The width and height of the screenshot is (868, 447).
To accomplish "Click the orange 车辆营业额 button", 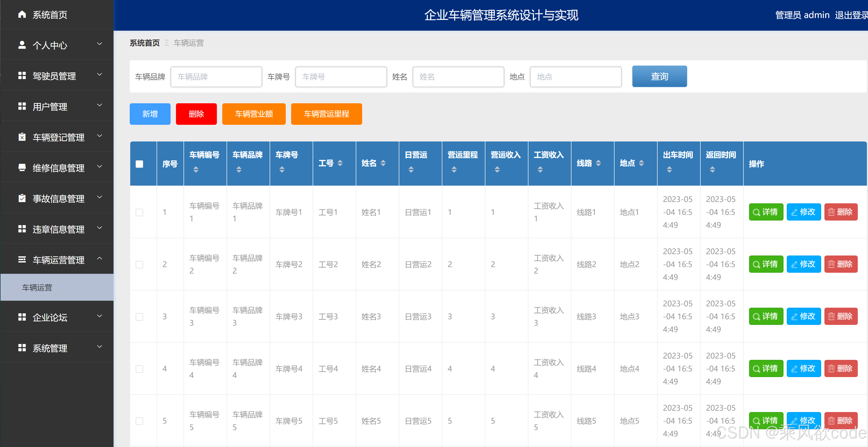I will (254, 114).
